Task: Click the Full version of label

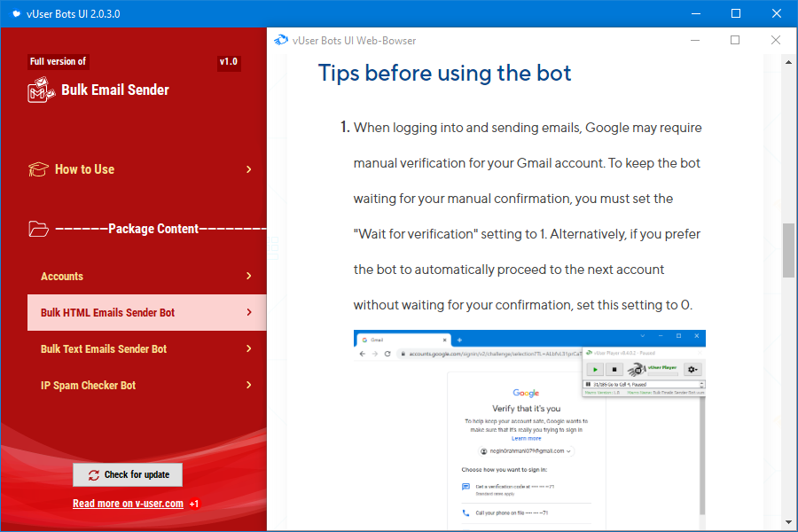Action: click(58, 61)
